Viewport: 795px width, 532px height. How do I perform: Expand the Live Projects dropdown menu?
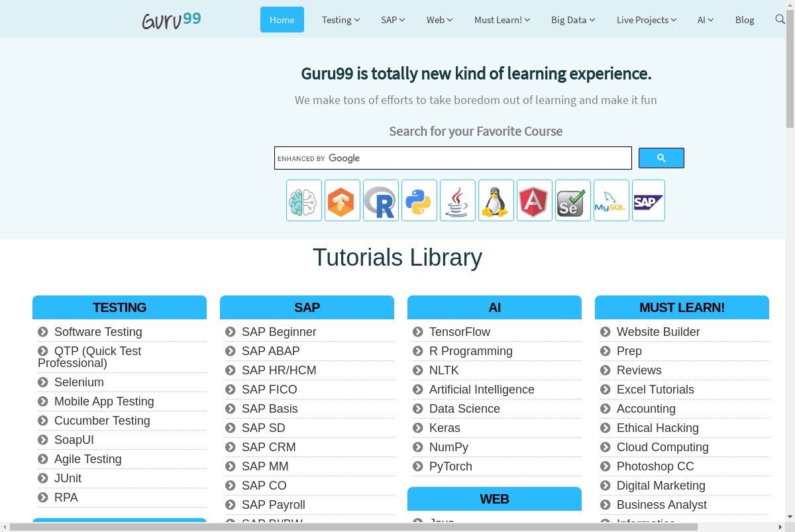[647, 20]
